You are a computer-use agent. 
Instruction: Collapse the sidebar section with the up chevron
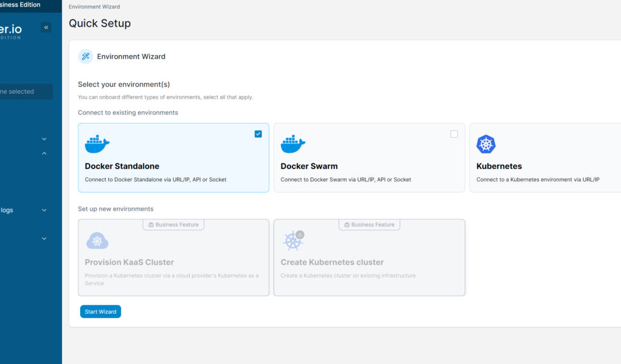click(44, 153)
